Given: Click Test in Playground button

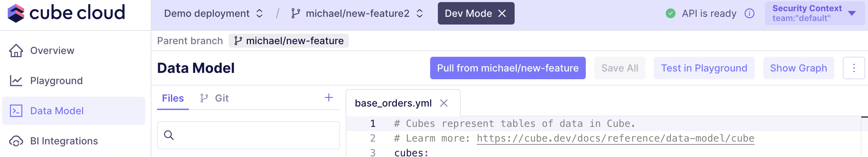Looking at the screenshot, I should click(704, 68).
